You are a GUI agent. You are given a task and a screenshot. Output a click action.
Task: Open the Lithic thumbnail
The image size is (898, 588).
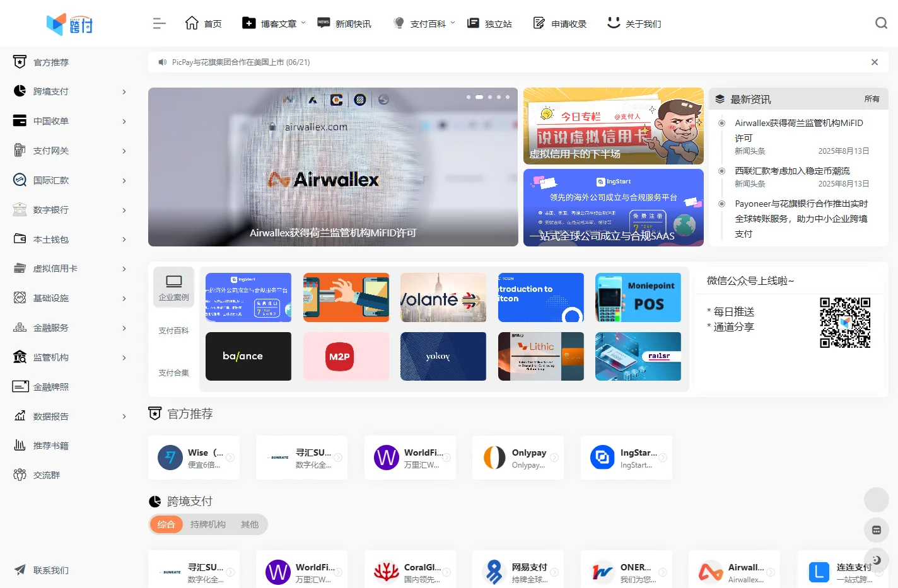[541, 356]
